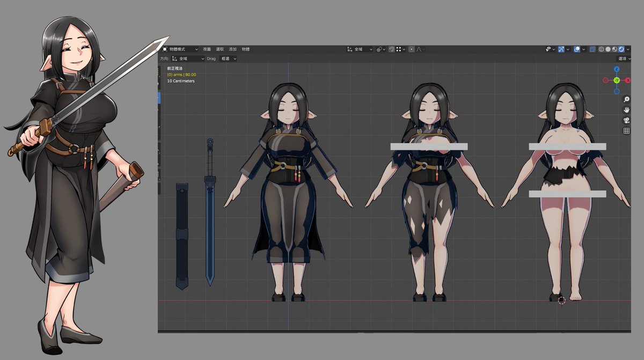Open the 視圖 view menu
The width and height of the screenshot is (644, 360).
coord(207,49)
